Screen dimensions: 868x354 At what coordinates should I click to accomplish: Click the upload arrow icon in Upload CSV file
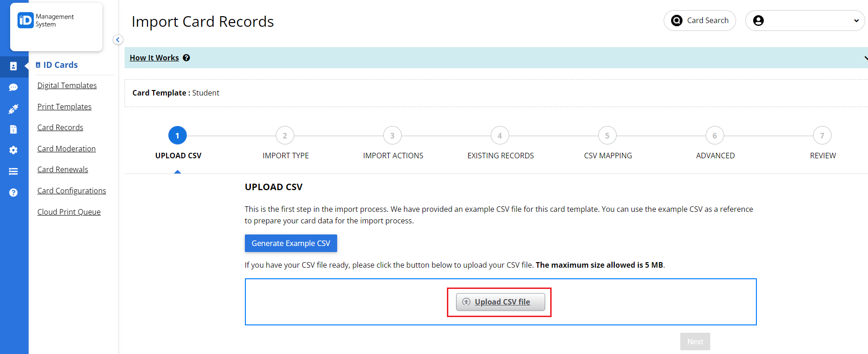point(466,302)
